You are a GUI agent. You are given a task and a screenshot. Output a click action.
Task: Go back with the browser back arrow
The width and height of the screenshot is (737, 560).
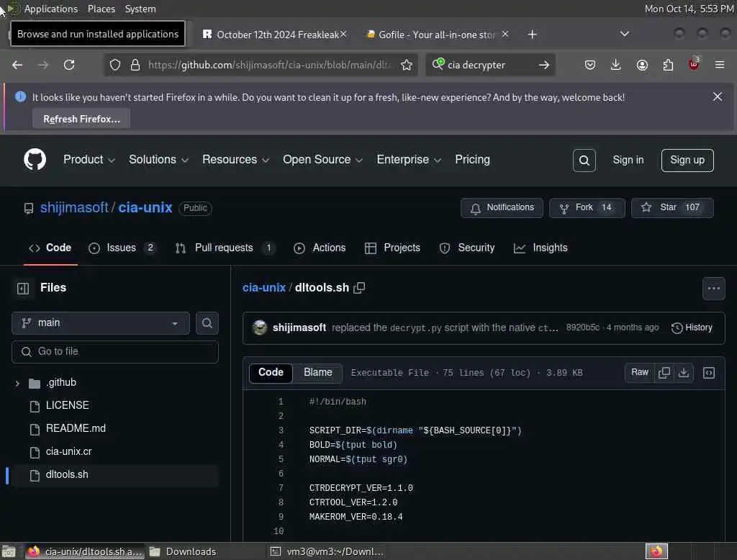click(x=17, y=65)
